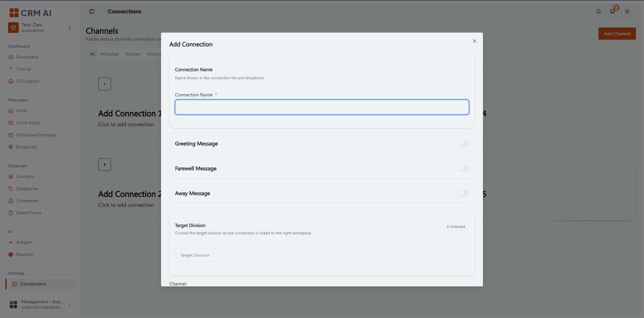Open Contacts icon in sidebar
Viewport: 644px width, 318px height.
click(x=11, y=177)
